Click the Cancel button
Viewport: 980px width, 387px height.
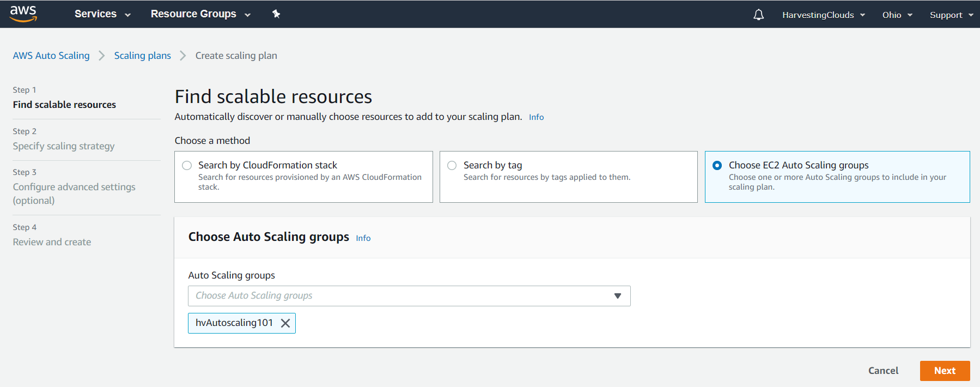tap(883, 371)
